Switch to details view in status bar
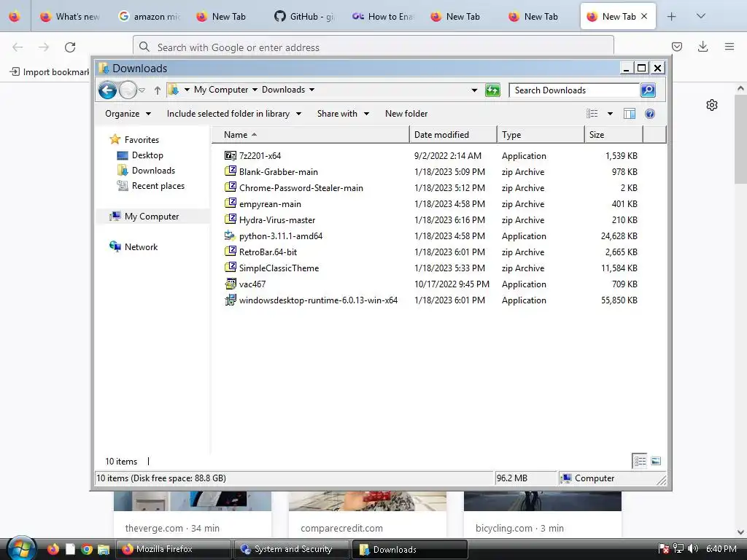This screenshot has width=747, height=560. tap(639, 461)
